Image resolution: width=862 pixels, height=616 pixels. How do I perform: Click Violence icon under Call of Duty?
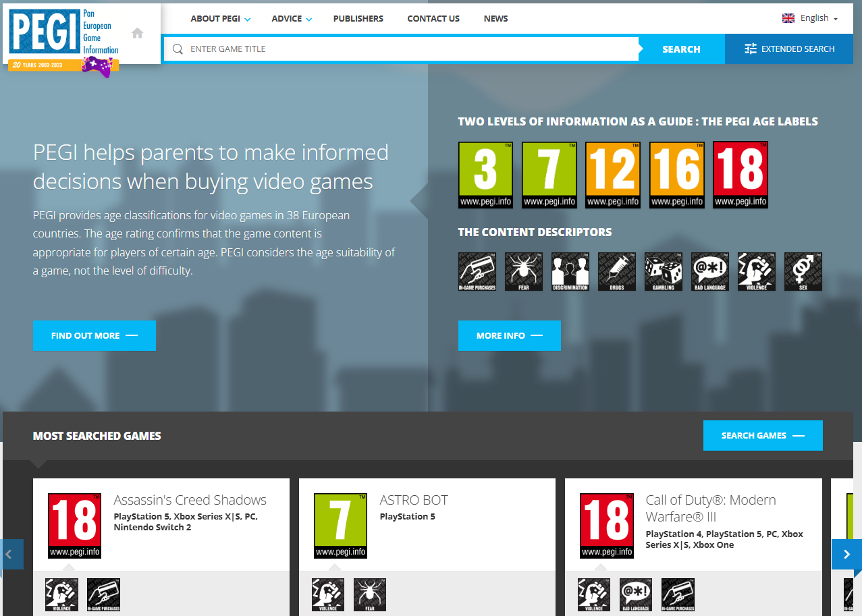point(594,595)
